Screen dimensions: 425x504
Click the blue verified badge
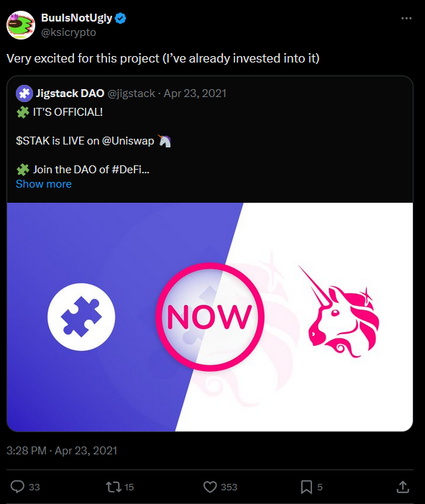(121, 18)
